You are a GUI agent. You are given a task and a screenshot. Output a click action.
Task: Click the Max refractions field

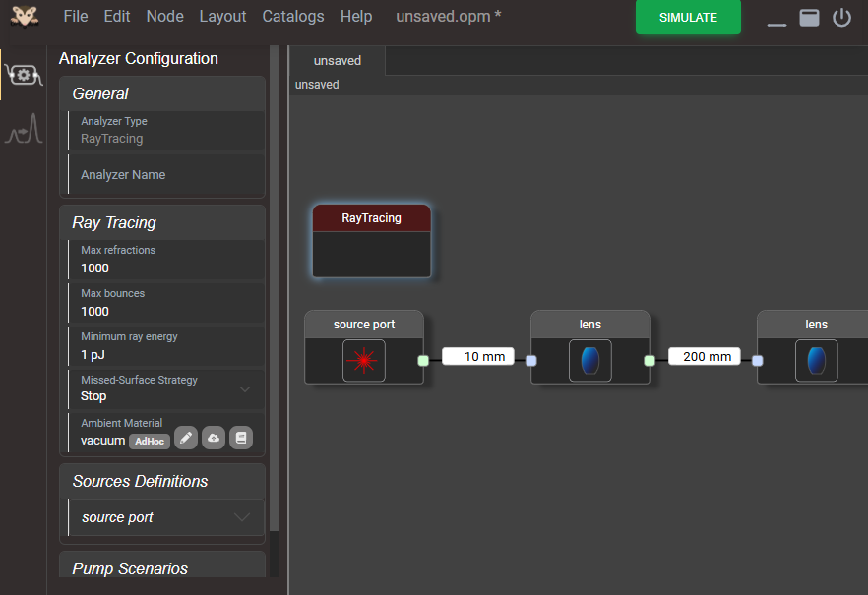tap(166, 260)
